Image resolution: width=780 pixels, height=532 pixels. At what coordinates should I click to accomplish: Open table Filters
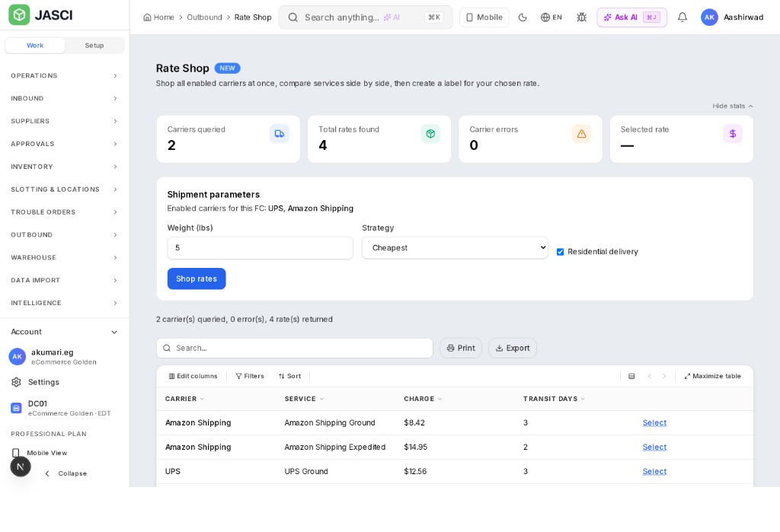[x=250, y=377]
